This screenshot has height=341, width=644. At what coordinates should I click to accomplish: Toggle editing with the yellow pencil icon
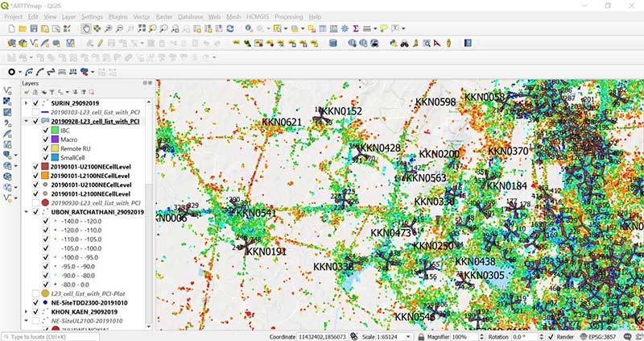pyautogui.click(x=100, y=43)
